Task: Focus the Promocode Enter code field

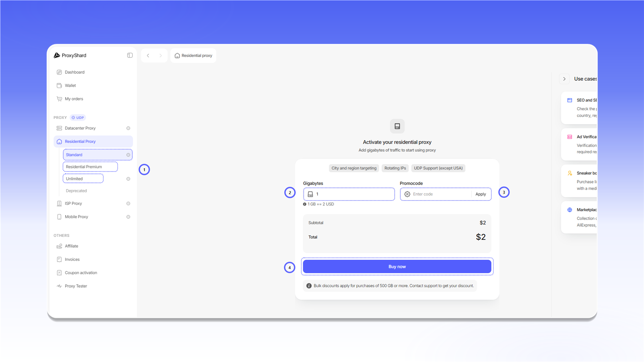Action: point(436,194)
